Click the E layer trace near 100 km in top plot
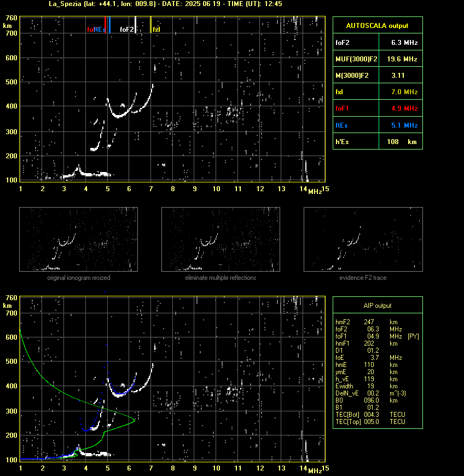The width and height of the screenshot is (464, 476). [x=88, y=175]
